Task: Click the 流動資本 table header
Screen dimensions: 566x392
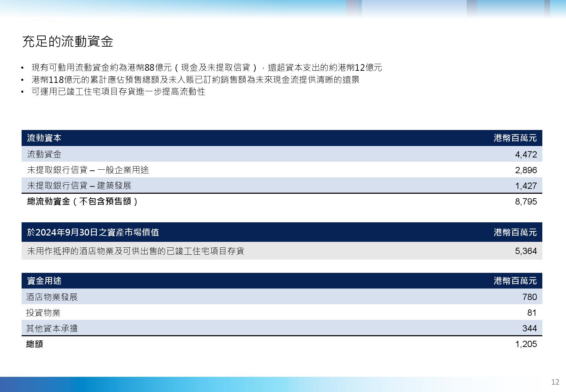Action: pyautogui.click(x=44, y=138)
